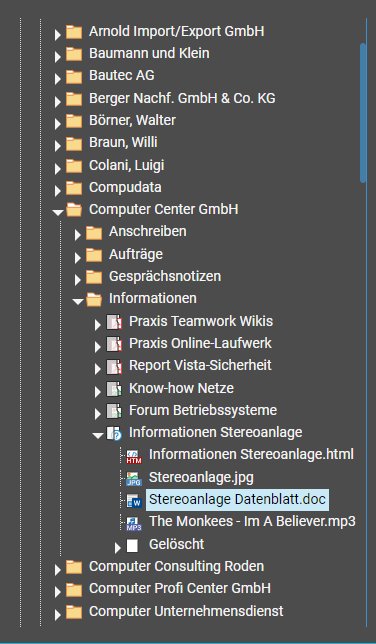Click the document icon beside Praxis Teamwork Wikis
This screenshot has width=376, height=644.
pyautogui.click(x=114, y=322)
